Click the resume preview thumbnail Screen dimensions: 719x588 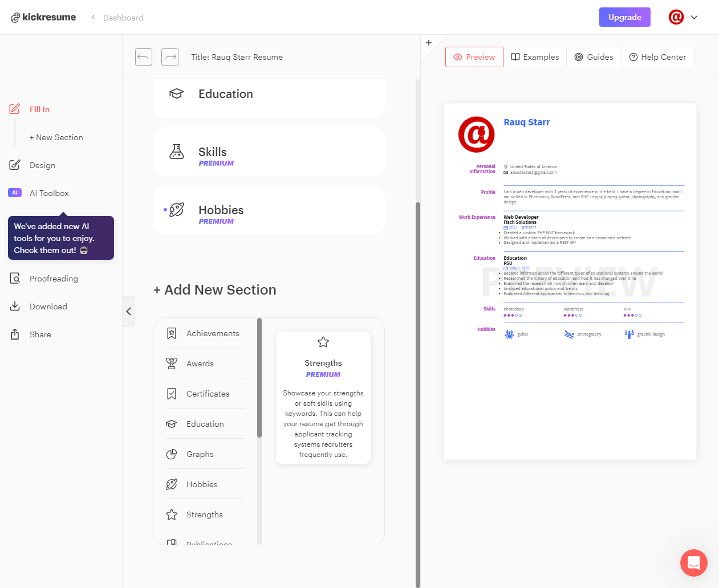[x=570, y=281]
